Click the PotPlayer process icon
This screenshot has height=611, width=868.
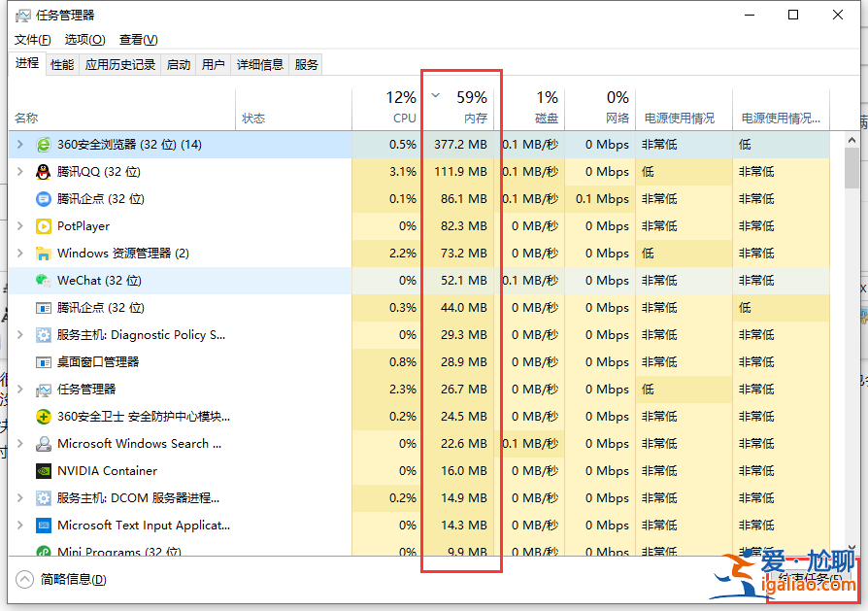[x=44, y=225]
